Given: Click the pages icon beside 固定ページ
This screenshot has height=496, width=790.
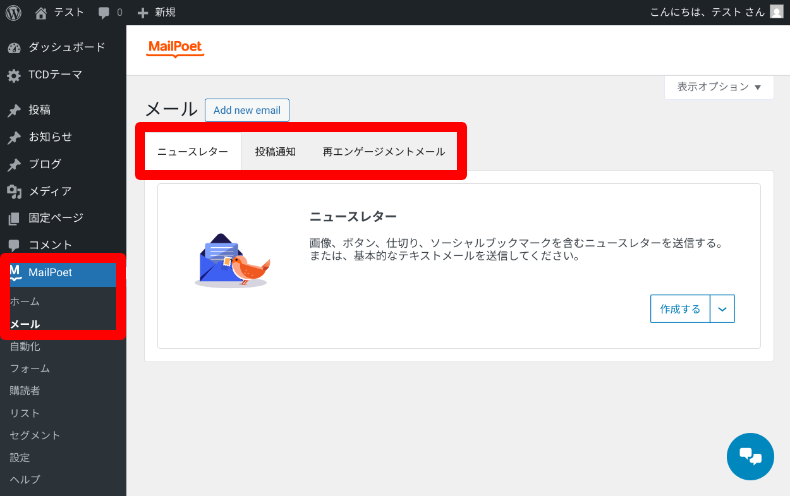Looking at the screenshot, I should pos(14,219).
